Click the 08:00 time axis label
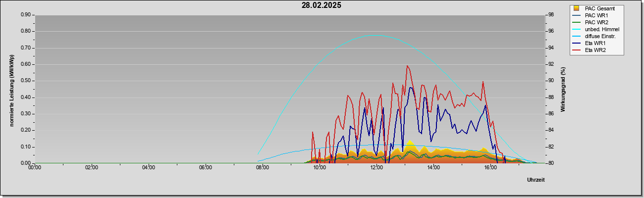 click(263, 167)
